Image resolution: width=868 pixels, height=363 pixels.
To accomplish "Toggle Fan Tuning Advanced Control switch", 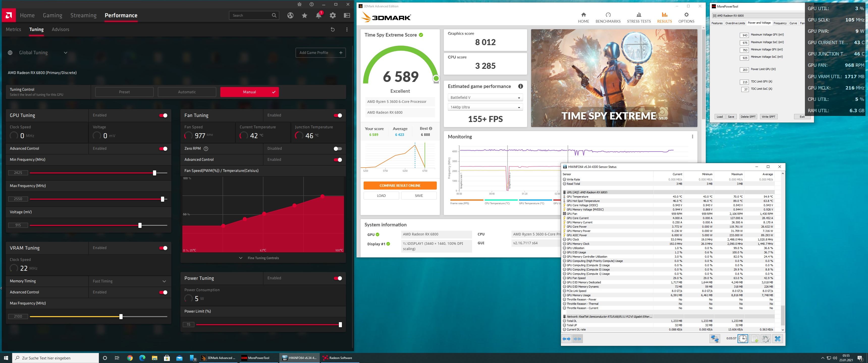I will pos(338,160).
